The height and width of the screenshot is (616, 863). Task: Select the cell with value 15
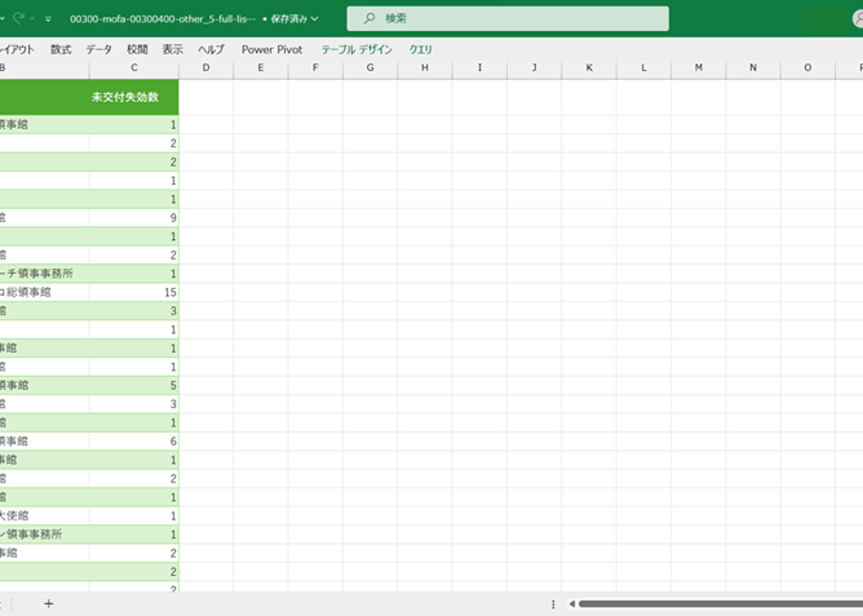134,293
